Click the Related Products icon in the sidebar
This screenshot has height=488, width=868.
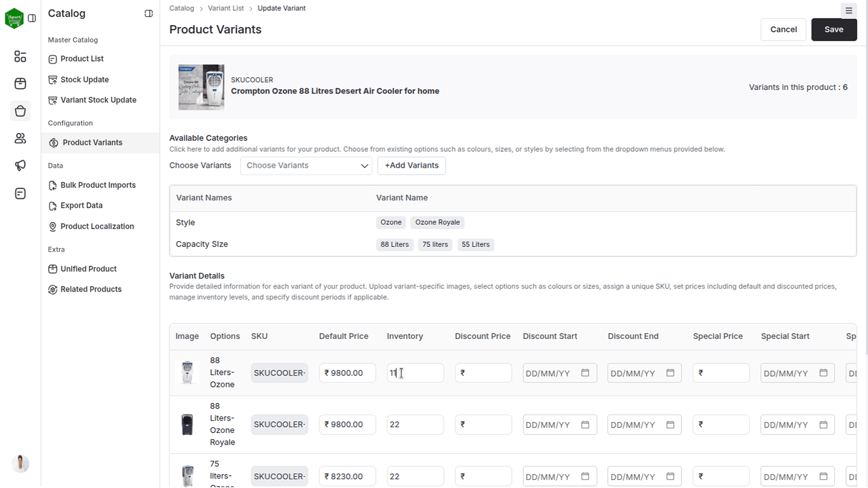53,290
